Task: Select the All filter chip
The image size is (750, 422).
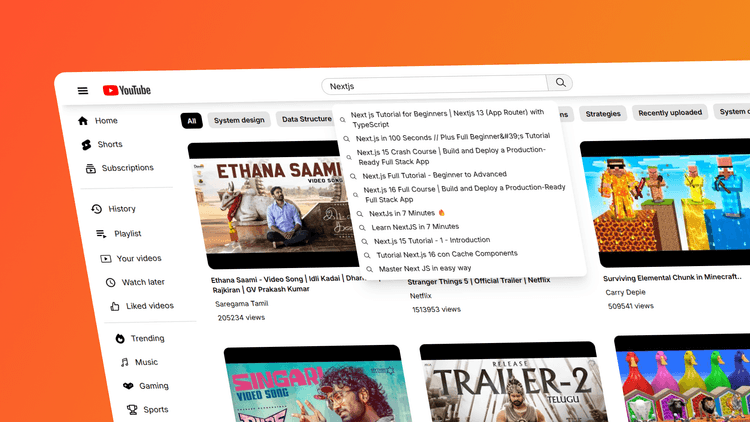Action: click(192, 121)
